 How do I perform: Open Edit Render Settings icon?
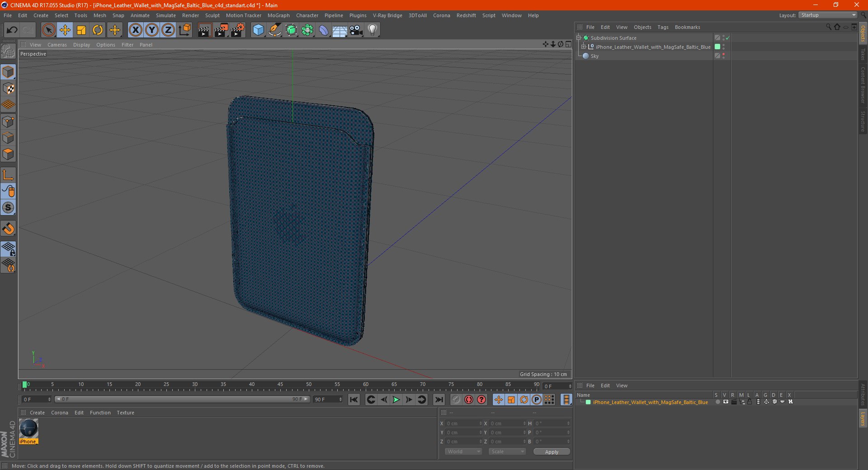click(237, 30)
